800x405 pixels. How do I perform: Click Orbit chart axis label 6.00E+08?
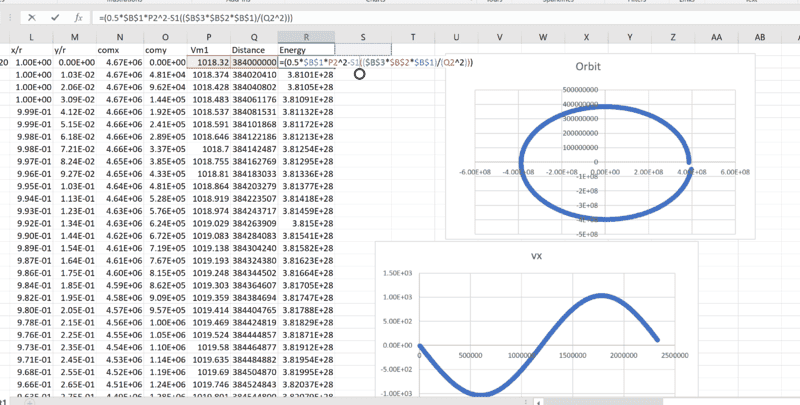pyautogui.click(x=735, y=172)
